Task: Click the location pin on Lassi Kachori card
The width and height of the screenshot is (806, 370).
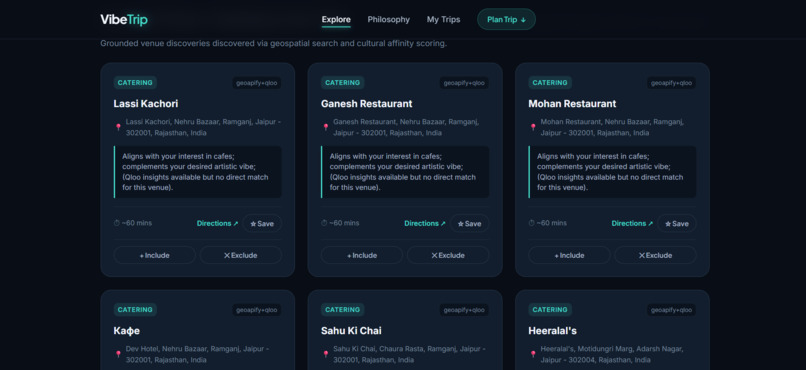Action: click(118, 127)
